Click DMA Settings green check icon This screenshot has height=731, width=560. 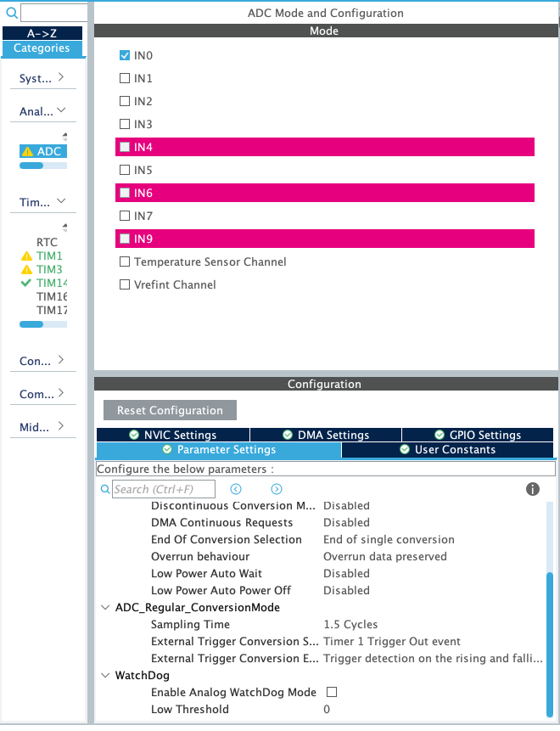pos(288,435)
